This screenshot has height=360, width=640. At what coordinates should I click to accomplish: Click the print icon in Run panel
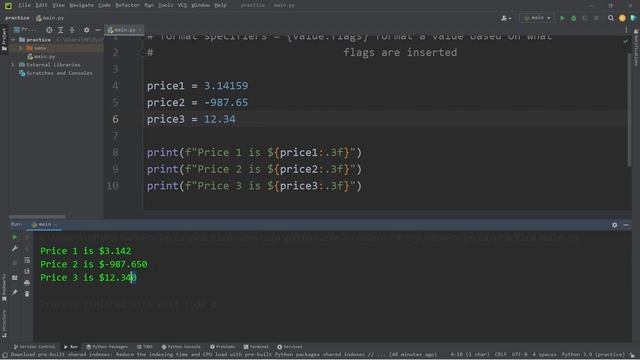point(27,282)
